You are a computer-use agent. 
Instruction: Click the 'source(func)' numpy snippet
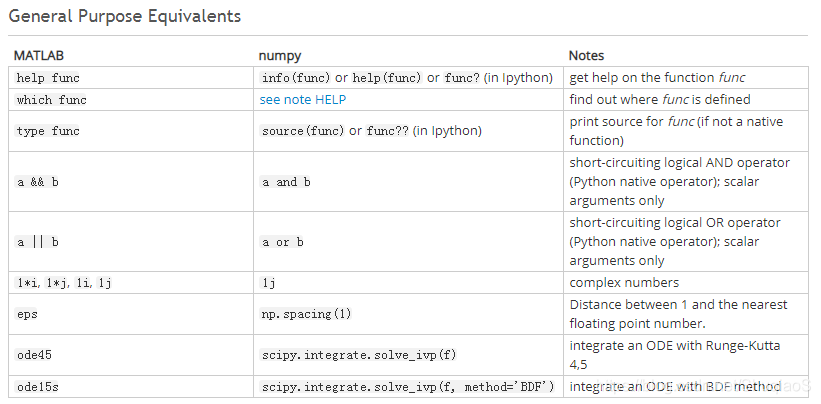[x=303, y=131]
